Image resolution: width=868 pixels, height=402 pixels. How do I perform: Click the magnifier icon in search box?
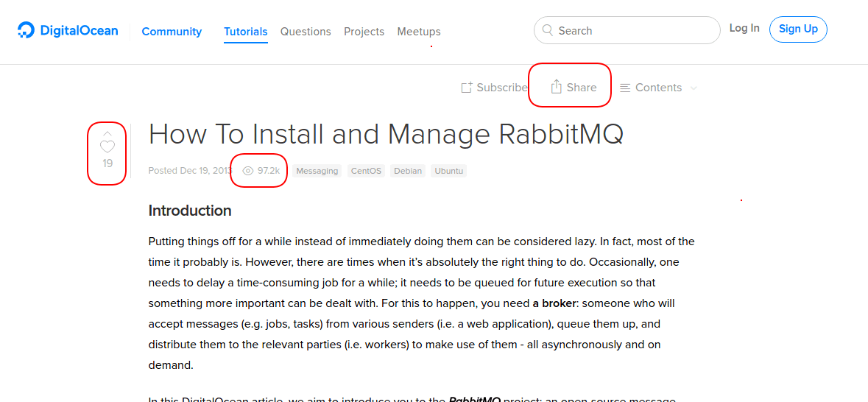point(548,30)
